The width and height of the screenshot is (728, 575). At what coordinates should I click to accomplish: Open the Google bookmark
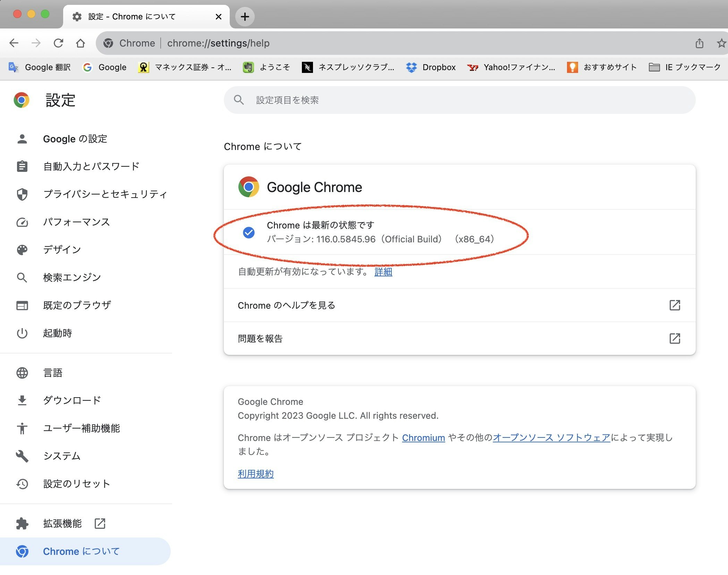(x=104, y=67)
